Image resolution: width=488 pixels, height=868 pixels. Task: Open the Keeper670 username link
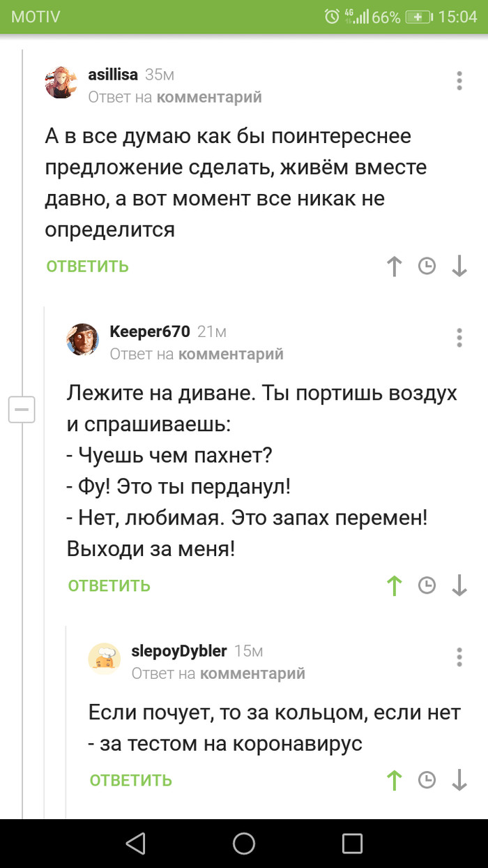(149, 331)
